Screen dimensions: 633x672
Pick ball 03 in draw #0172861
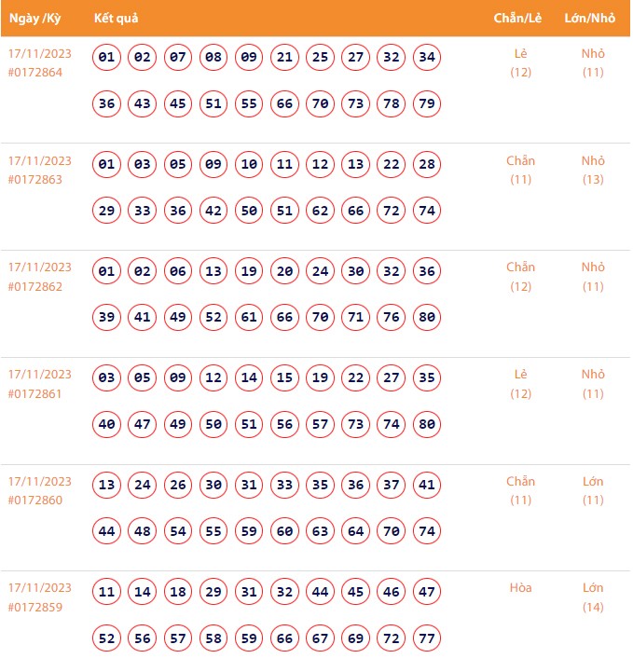coord(107,378)
